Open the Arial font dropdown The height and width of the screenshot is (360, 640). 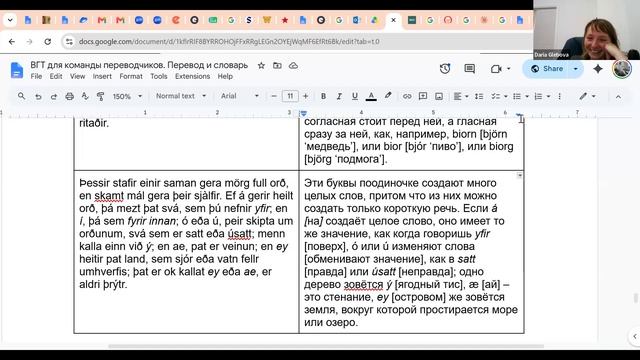point(240,96)
